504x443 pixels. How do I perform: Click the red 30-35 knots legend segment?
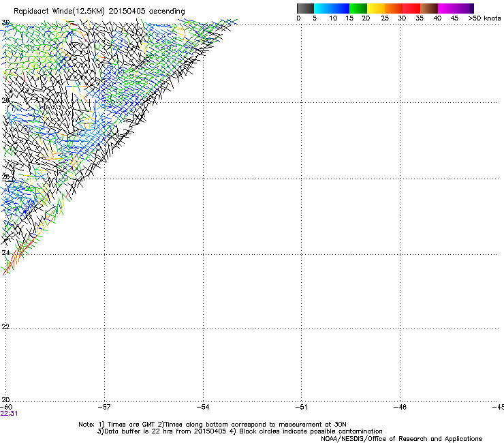point(411,8)
